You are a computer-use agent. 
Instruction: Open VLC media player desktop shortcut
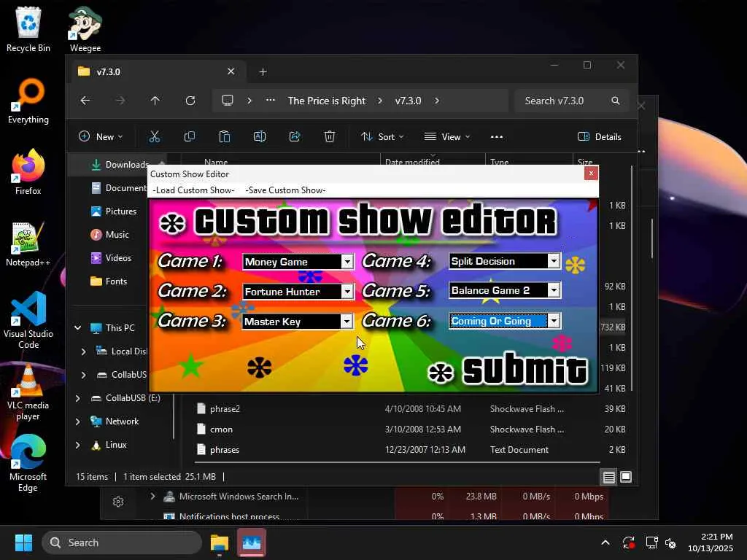tap(28, 392)
